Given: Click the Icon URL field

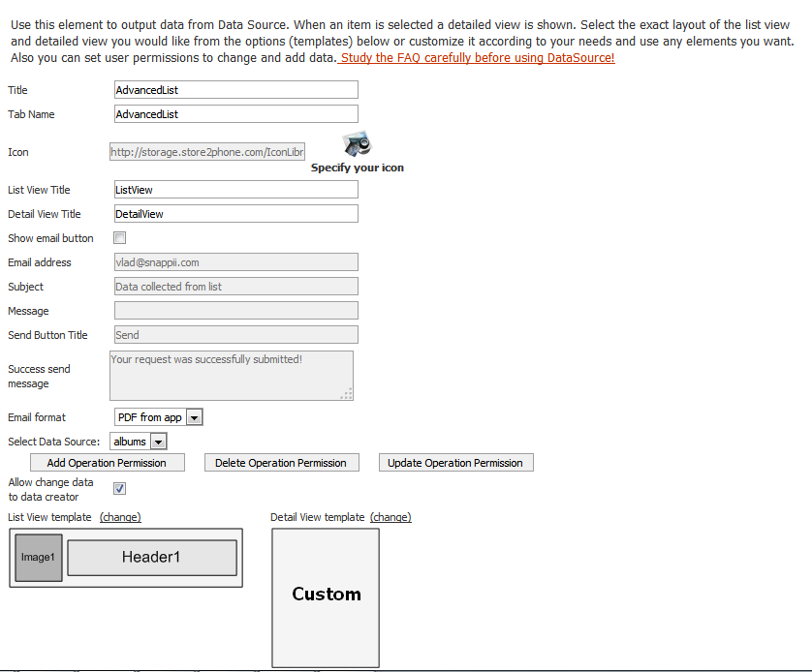Looking at the screenshot, I should click(x=208, y=152).
